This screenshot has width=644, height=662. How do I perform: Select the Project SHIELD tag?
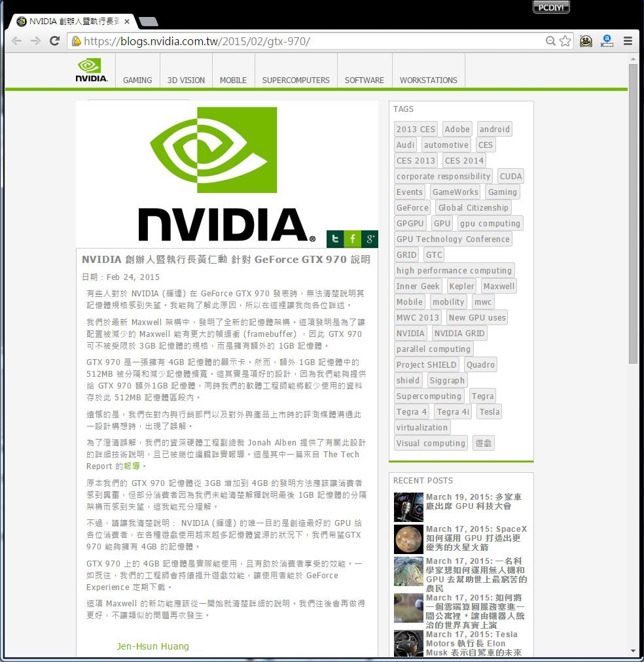(427, 364)
